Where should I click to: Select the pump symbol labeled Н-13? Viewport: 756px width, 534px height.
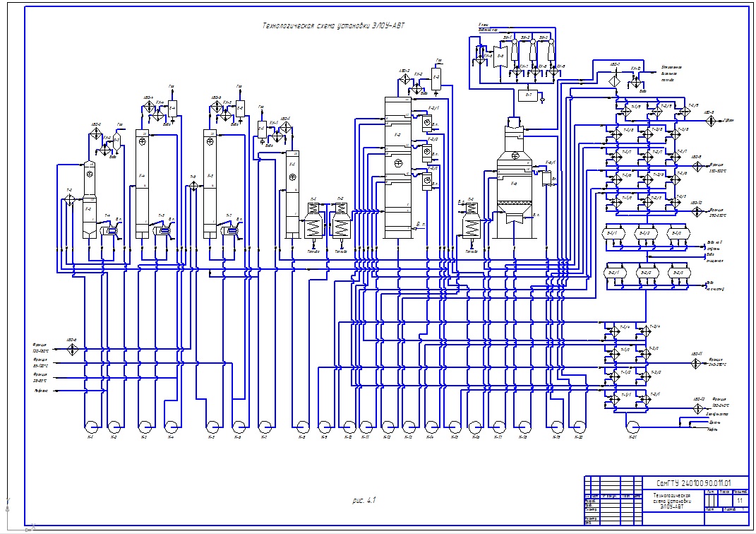click(x=409, y=427)
